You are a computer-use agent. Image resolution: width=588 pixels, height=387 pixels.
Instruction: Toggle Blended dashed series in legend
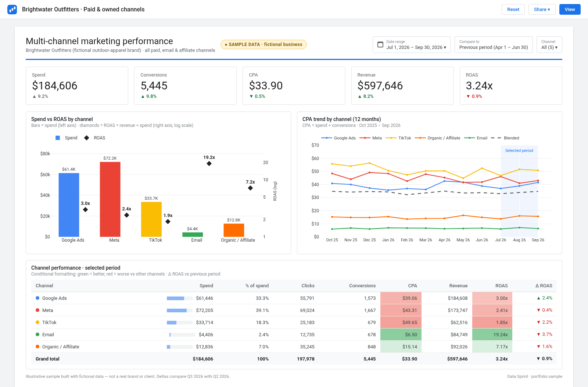click(505, 138)
